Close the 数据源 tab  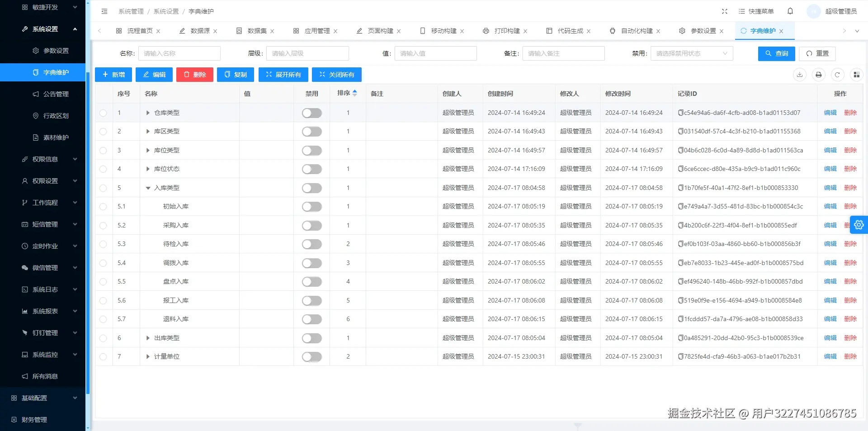(215, 31)
